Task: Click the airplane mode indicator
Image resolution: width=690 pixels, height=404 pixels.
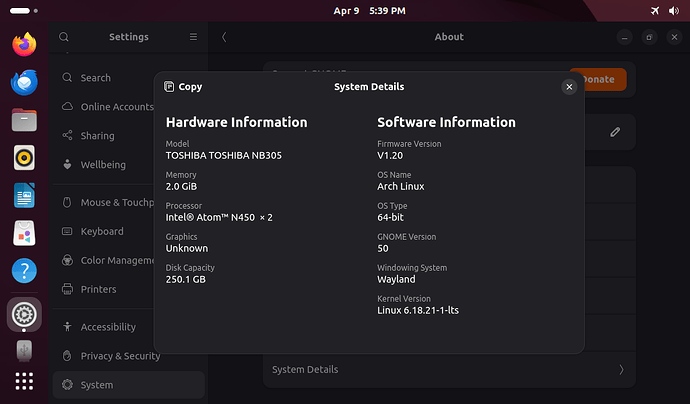Action: (655, 11)
